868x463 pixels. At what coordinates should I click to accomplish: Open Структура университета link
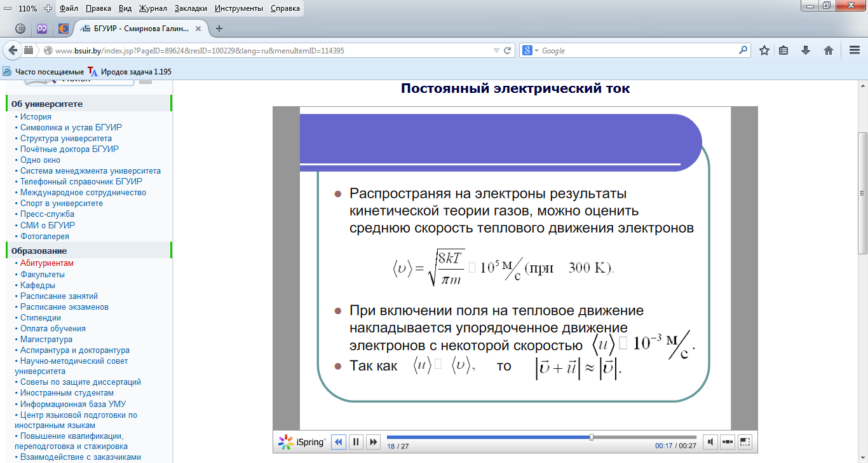[x=65, y=139]
